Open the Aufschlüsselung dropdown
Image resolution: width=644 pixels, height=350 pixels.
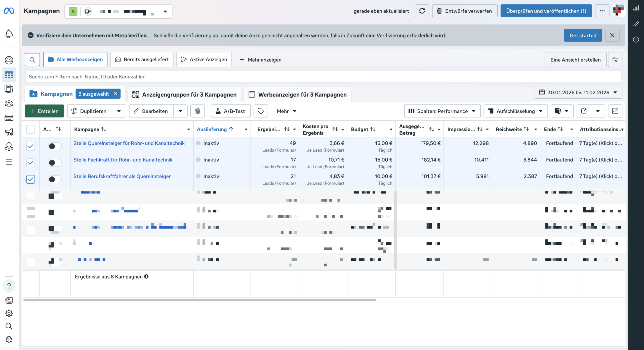[515, 111]
